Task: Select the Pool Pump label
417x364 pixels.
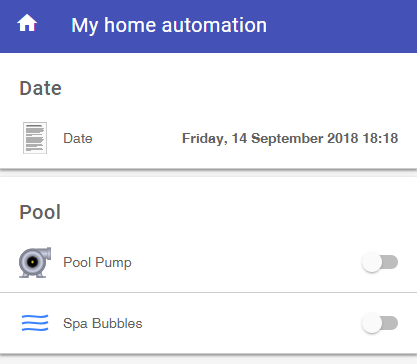Action: 97,263
